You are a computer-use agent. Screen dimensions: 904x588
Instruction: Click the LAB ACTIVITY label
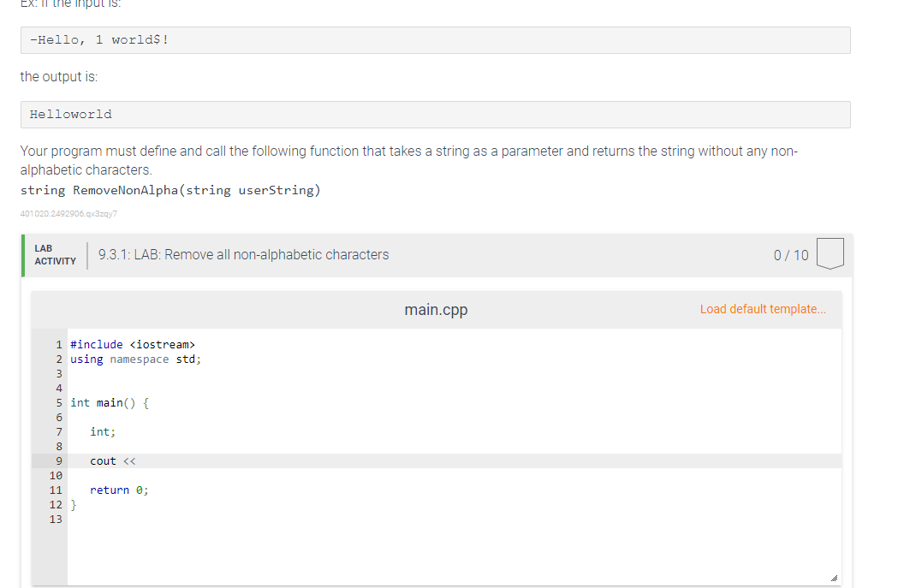click(x=55, y=255)
